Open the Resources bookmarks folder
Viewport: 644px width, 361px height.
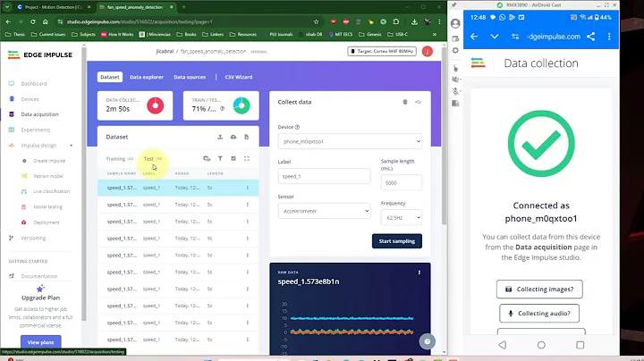pyautogui.click(x=242, y=35)
